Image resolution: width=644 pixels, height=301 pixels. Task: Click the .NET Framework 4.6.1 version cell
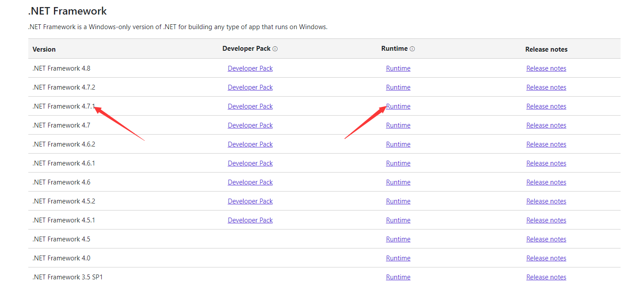(64, 163)
